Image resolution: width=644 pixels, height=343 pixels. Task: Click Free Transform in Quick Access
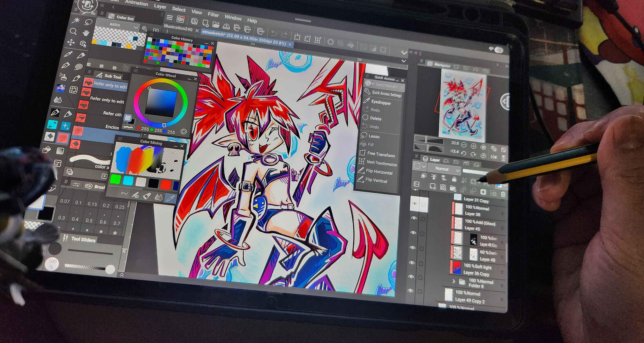click(380, 154)
